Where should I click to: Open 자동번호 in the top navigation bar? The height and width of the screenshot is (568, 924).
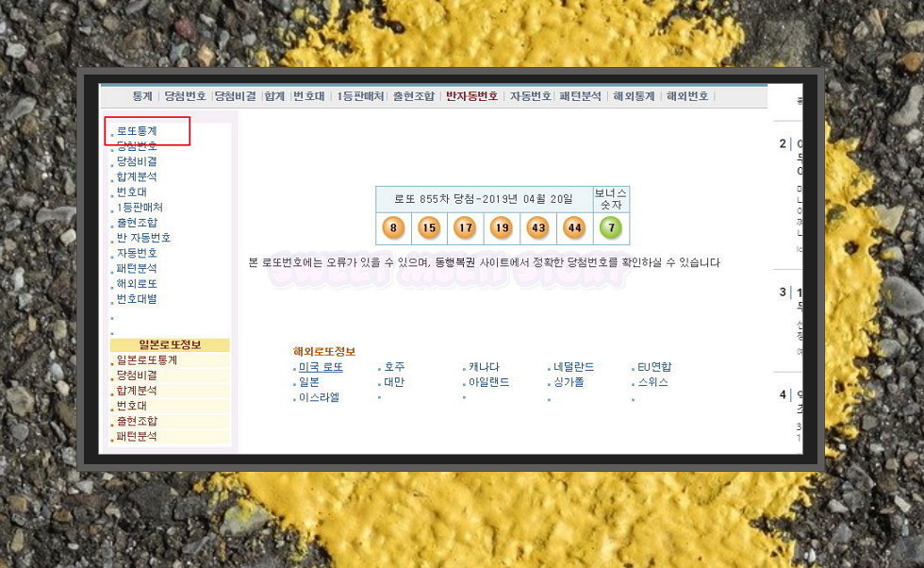[x=530, y=96]
